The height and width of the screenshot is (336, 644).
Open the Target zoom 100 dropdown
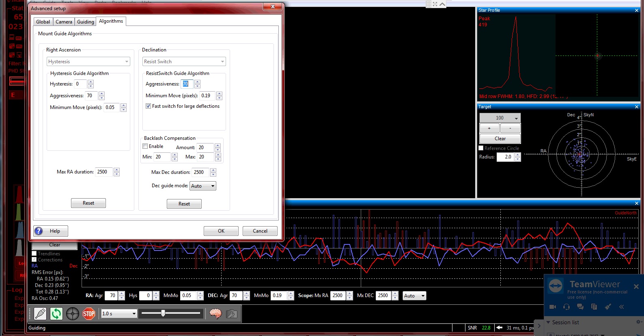(x=500, y=118)
